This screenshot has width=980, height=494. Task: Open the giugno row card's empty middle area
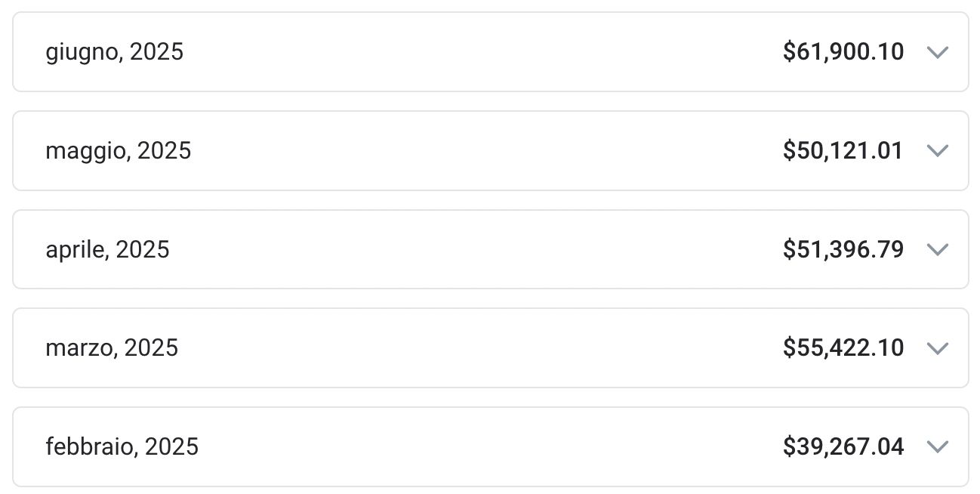coord(483,52)
